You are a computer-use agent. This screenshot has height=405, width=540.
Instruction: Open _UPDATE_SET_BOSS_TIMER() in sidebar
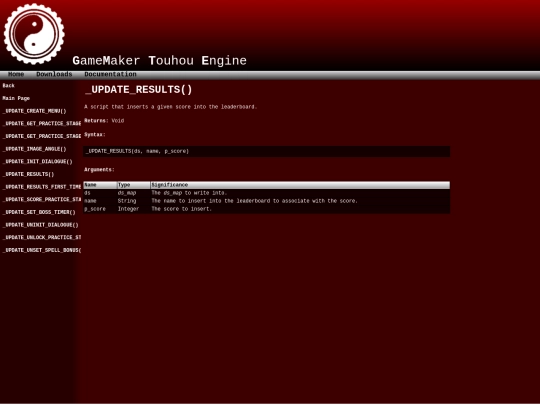point(39,212)
